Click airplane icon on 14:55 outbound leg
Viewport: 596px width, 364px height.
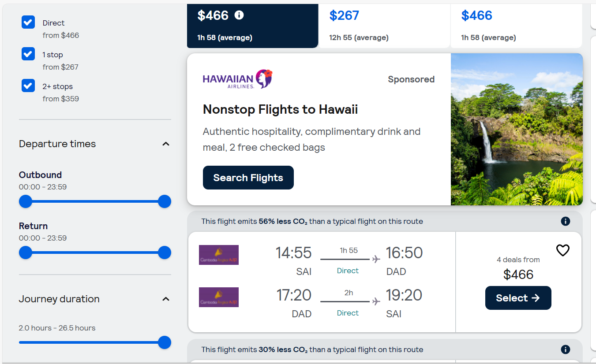point(376,259)
